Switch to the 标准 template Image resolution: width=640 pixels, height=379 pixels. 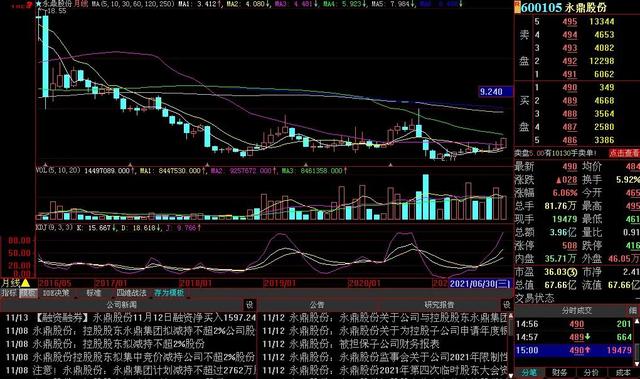click(93, 293)
